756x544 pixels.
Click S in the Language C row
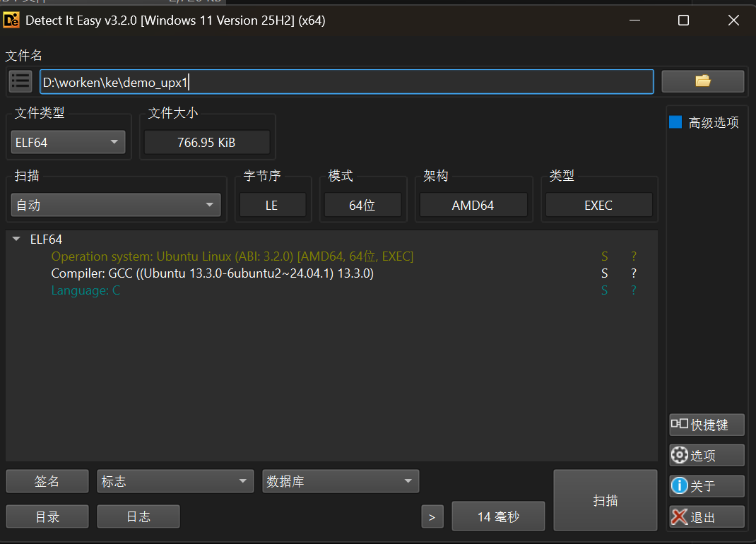pyautogui.click(x=604, y=290)
